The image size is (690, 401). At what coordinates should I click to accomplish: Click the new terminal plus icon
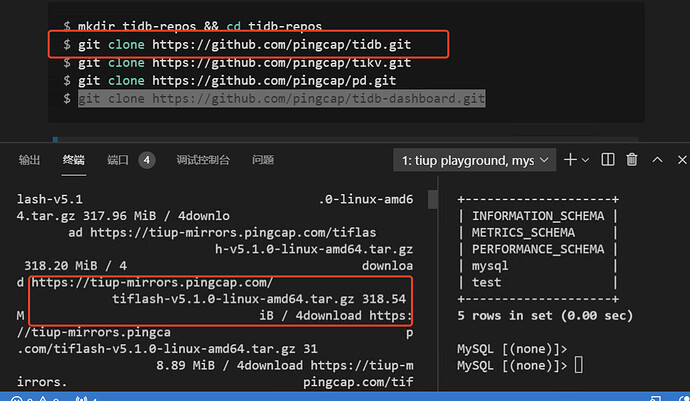coord(570,160)
